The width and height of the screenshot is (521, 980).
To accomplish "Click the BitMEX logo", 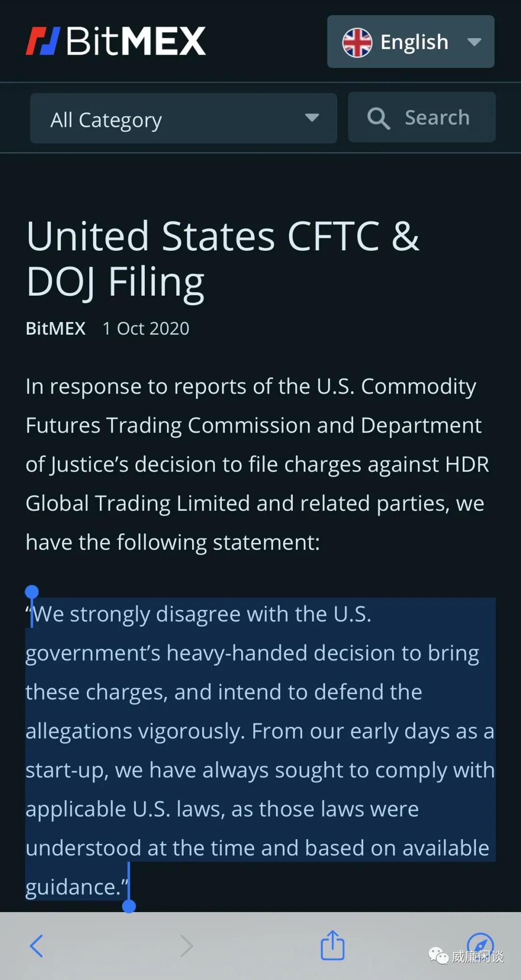I will point(116,41).
